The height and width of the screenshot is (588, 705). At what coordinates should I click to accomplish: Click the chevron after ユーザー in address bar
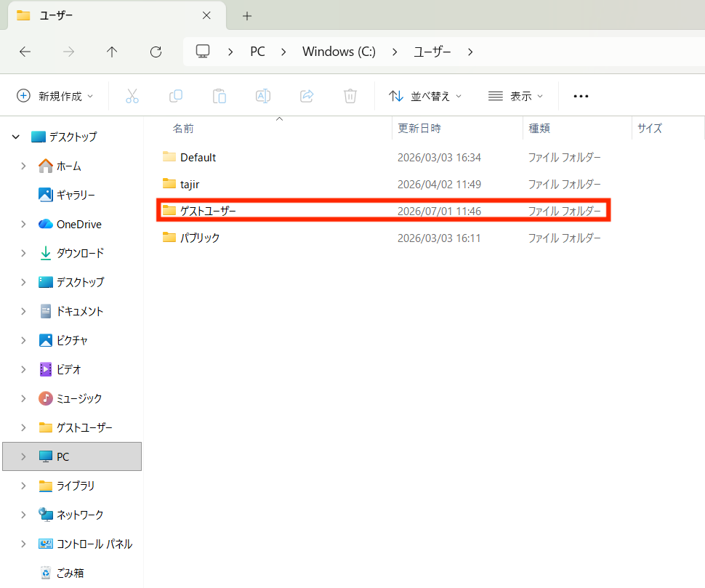tap(470, 52)
